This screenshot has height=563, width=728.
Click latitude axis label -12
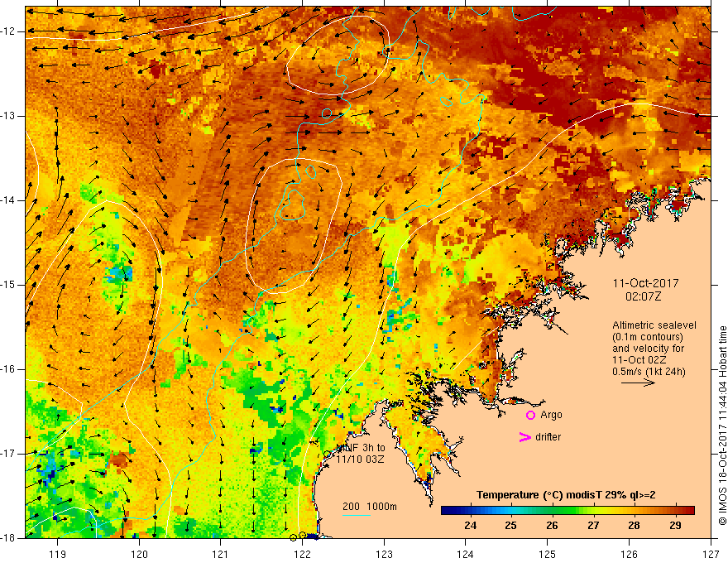pos(9,31)
